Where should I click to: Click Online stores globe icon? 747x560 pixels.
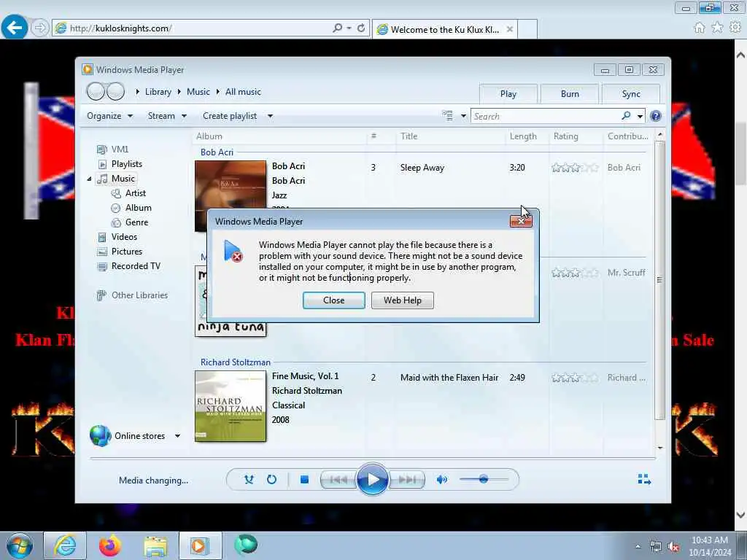[101, 436]
